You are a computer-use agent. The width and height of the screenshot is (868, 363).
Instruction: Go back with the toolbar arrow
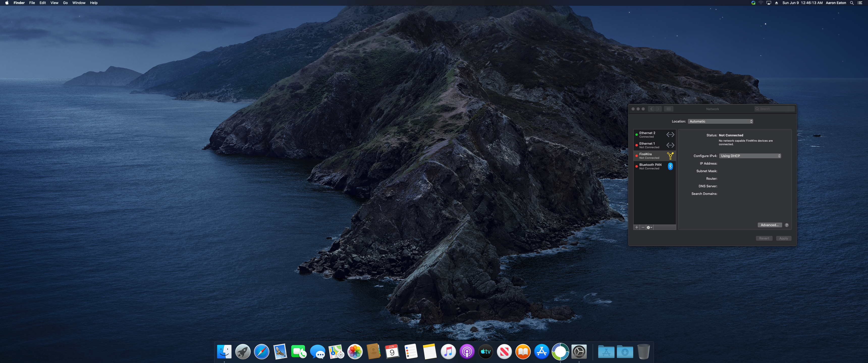(x=651, y=109)
